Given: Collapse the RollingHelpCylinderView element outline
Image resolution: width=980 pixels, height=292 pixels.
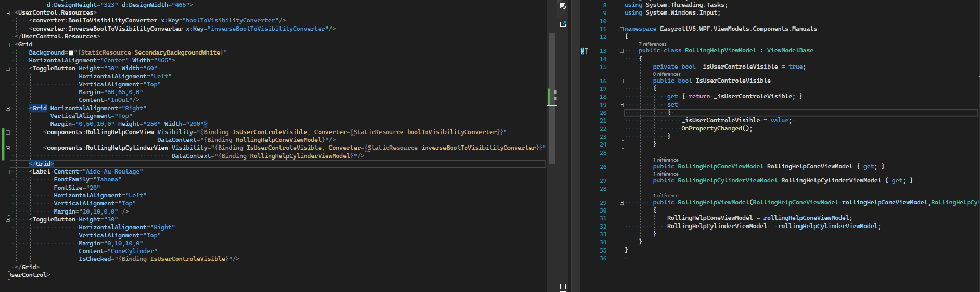Looking at the screenshot, I should pyautogui.click(x=8, y=148).
